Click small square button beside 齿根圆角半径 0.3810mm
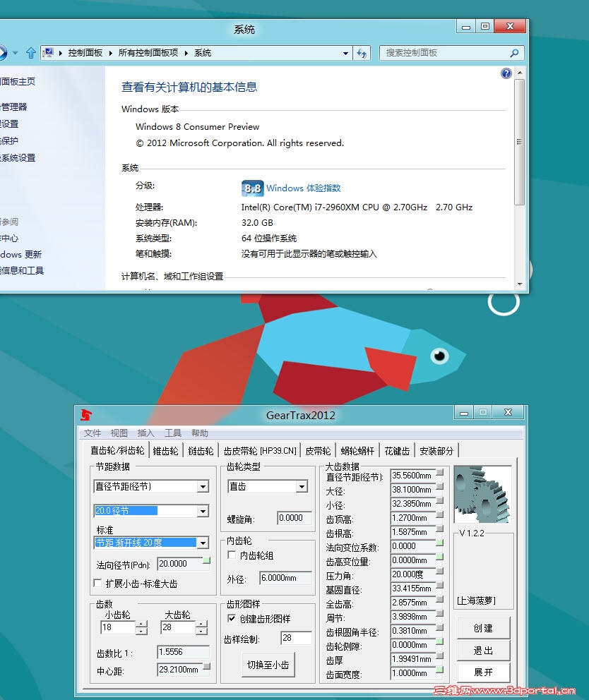This screenshot has width=589, height=700. click(x=440, y=627)
